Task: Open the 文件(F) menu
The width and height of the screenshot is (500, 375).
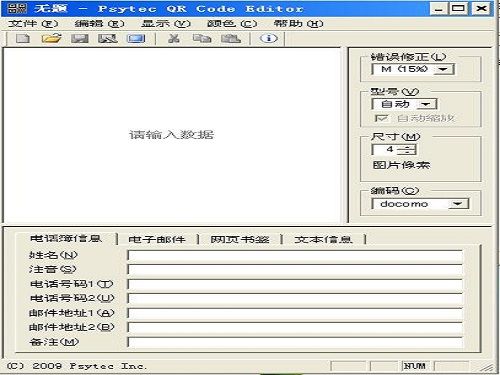Action: coord(33,24)
